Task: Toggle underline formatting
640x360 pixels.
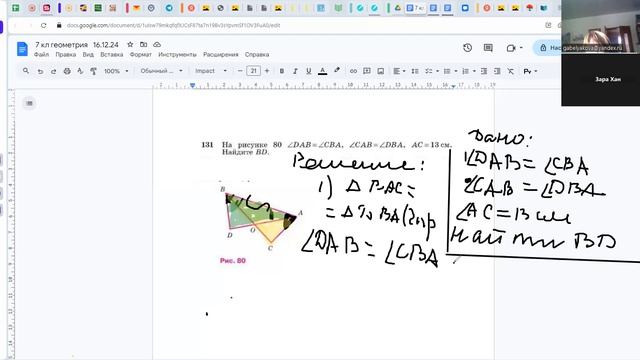Action: point(309,71)
